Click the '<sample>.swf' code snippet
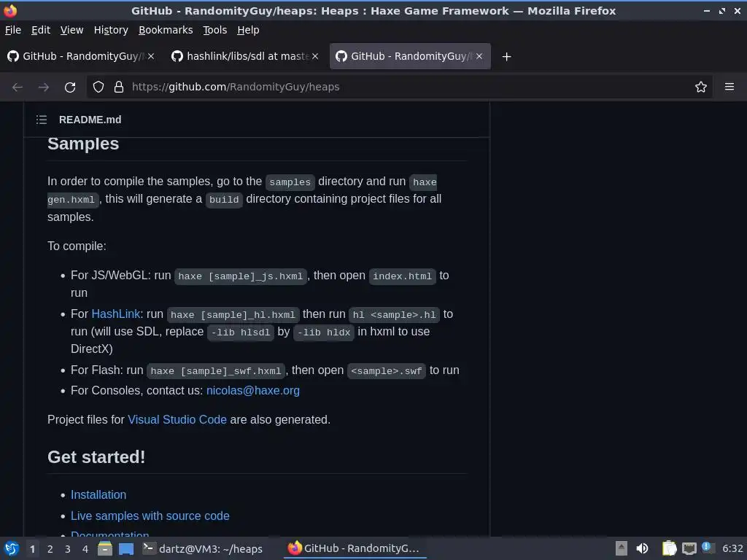 tap(387, 371)
